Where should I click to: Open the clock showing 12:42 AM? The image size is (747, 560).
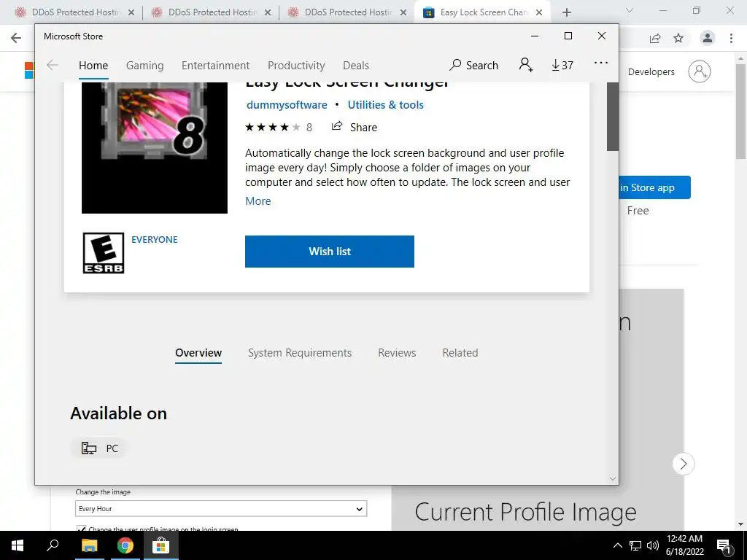coord(684,545)
